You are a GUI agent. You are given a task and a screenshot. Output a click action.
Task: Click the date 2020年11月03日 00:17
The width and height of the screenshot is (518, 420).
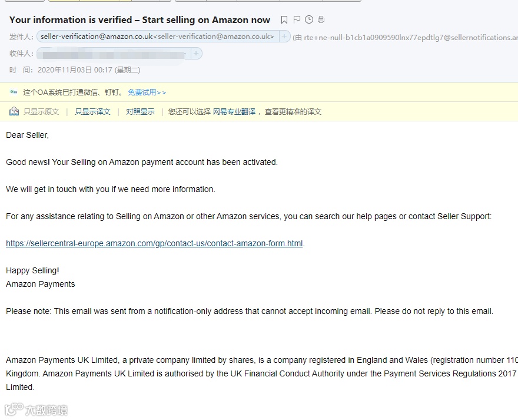tap(89, 70)
